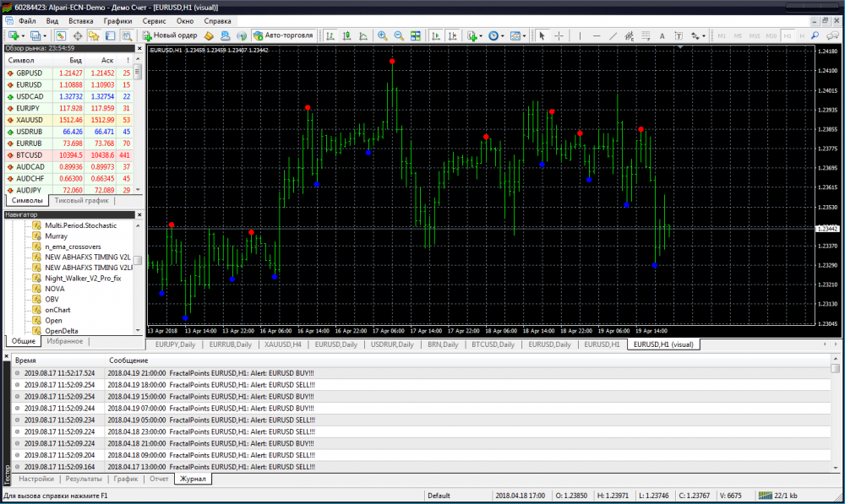Open the XAUUSD,H4 chart tab

click(283, 344)
